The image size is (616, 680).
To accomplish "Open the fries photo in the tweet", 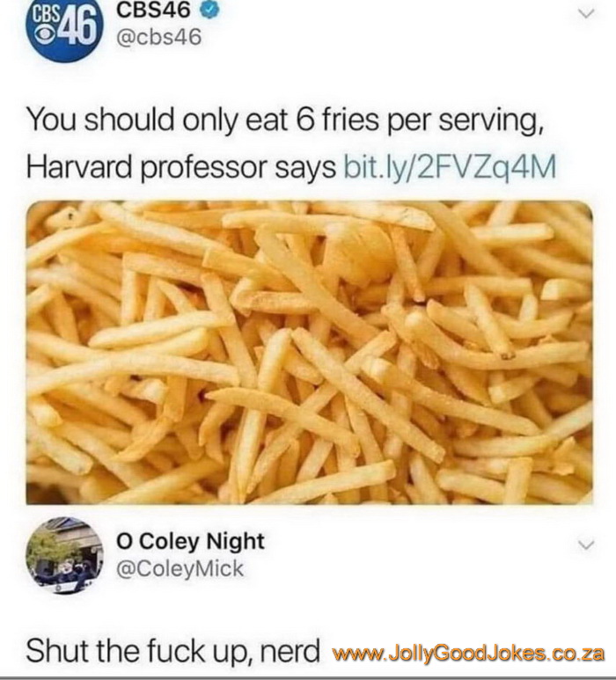I will click(309, 352).
